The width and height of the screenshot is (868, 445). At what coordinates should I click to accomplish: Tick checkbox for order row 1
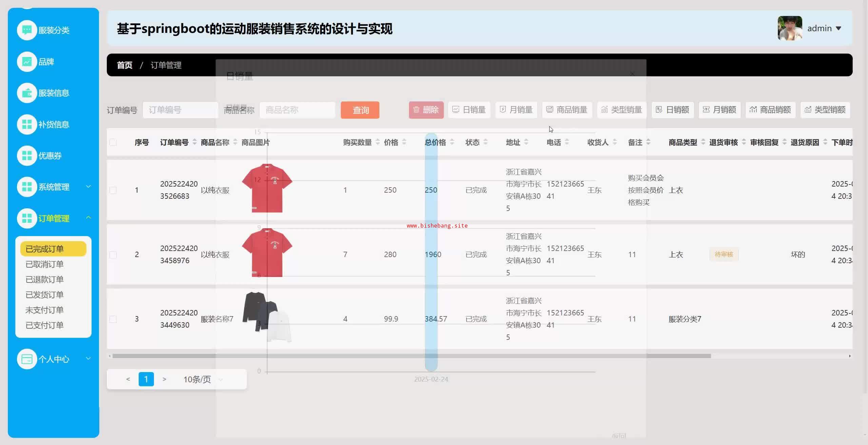(x=113, y=190)
